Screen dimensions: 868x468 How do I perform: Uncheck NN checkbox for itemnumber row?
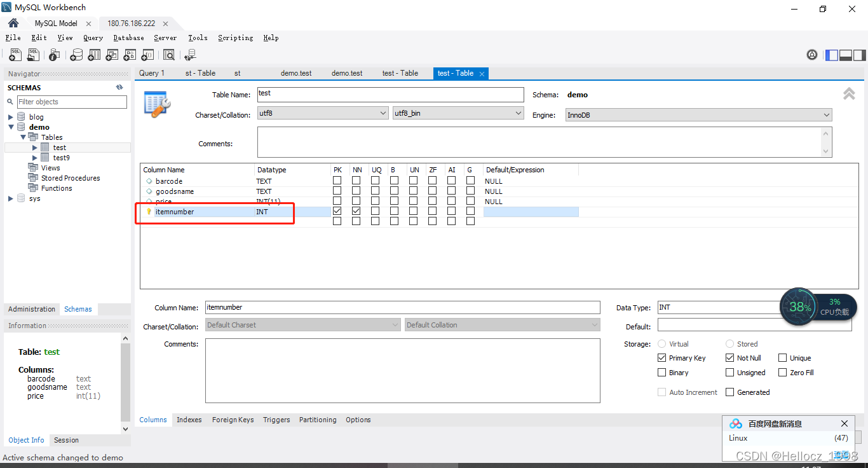click(x=356, y=211)
